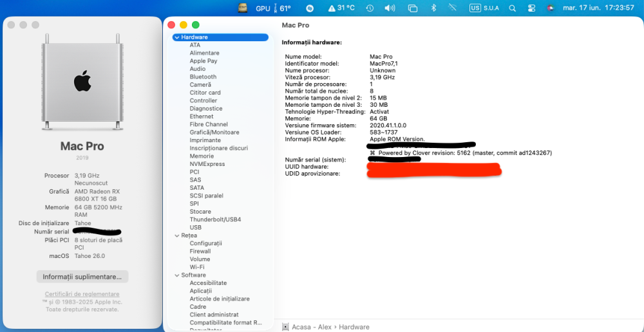Collapse the Hardware section
The width and height of the screenshot is (644, 332).
(176, 37)
